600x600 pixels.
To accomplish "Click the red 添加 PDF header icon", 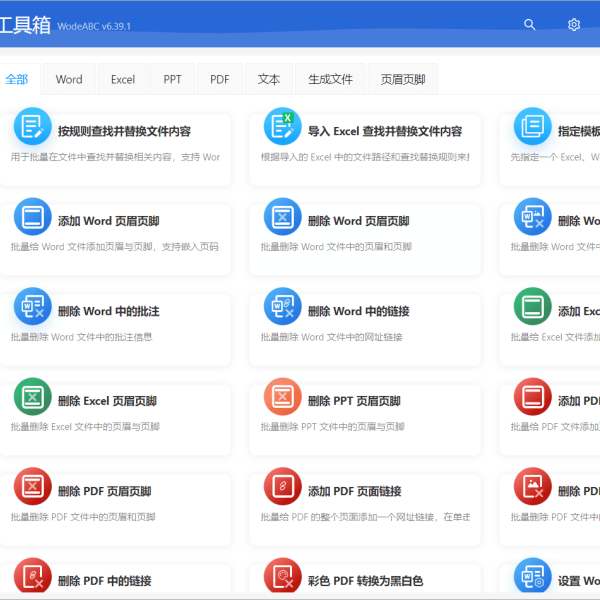I will (x=532, y=396).
